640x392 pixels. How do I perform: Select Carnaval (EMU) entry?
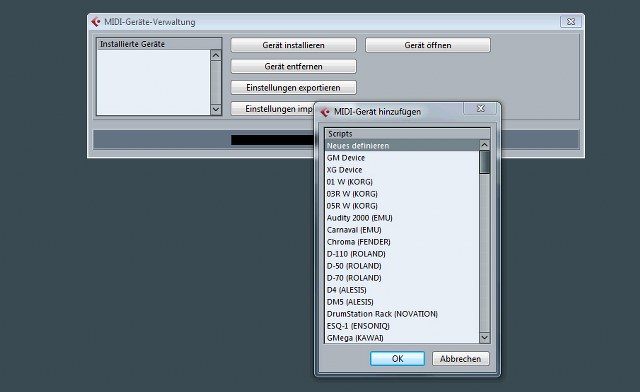coord(402,230)
